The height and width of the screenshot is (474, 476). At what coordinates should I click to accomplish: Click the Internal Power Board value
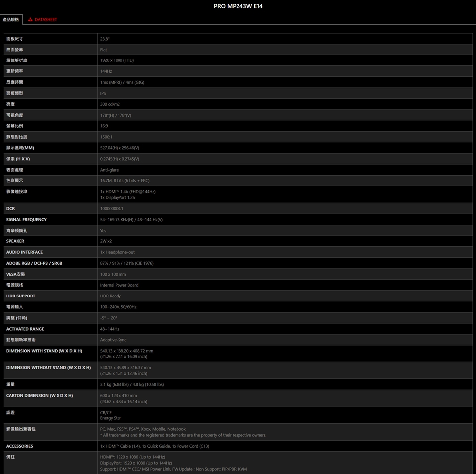click(x=119, y=285)
